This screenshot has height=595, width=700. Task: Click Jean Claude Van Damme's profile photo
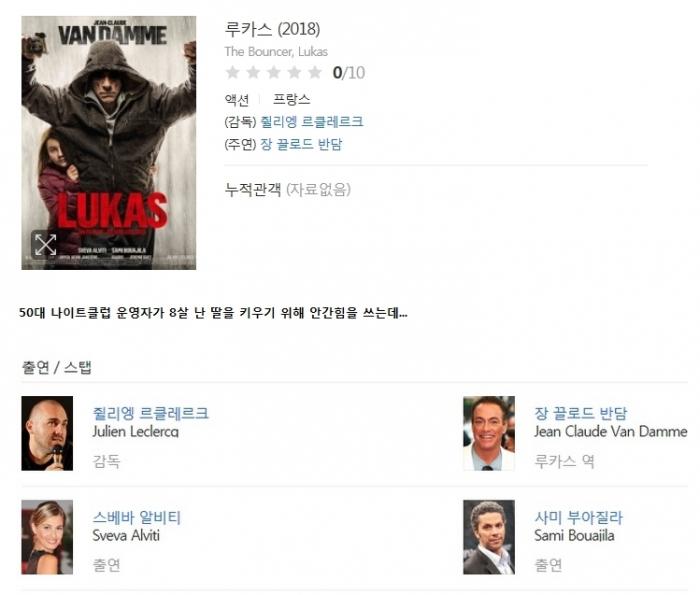(489, 433)
